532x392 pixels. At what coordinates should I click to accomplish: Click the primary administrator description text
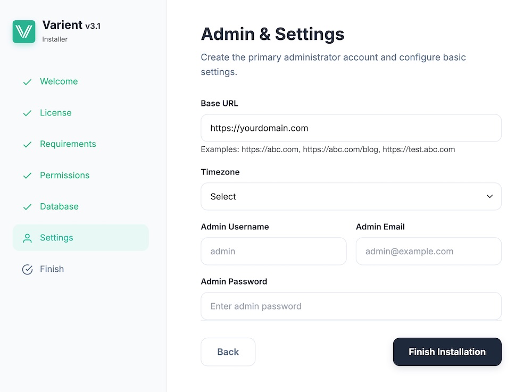coord(333,64)
